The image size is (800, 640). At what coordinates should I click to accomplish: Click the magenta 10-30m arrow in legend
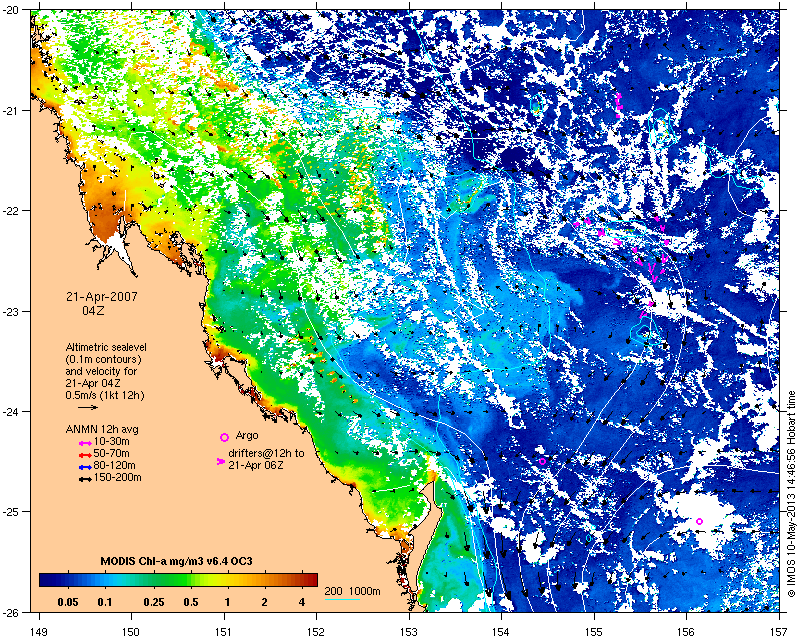pyautogui.click(x=85, y=442)
